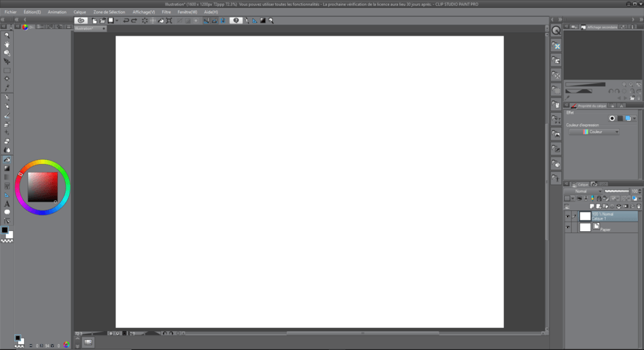Hide the Calque 1 layer
Viewport: 644px width, 350px height.
click(x=568, y=216)
